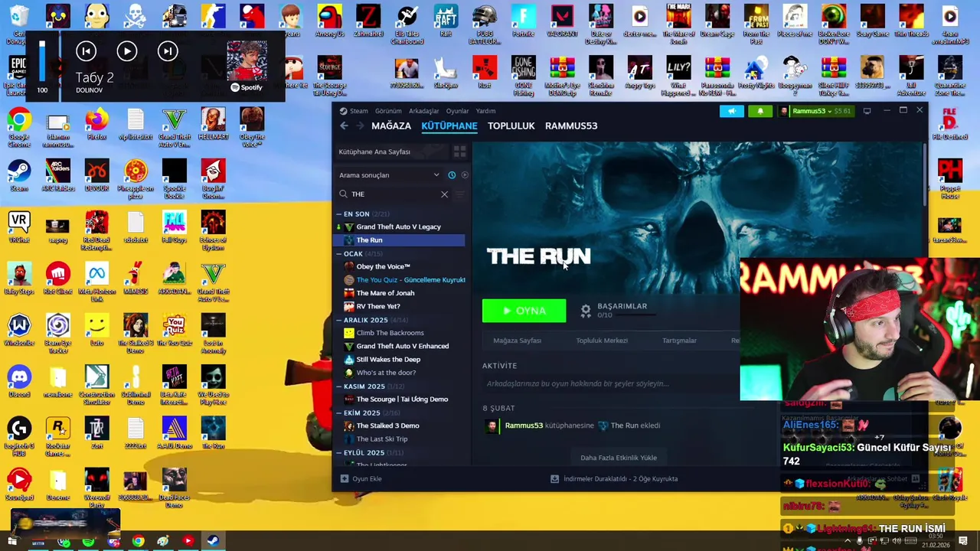Adjust the volume slider showing 100
The width and height of the screenshot is (980, 551).
(x=42, y=60)
